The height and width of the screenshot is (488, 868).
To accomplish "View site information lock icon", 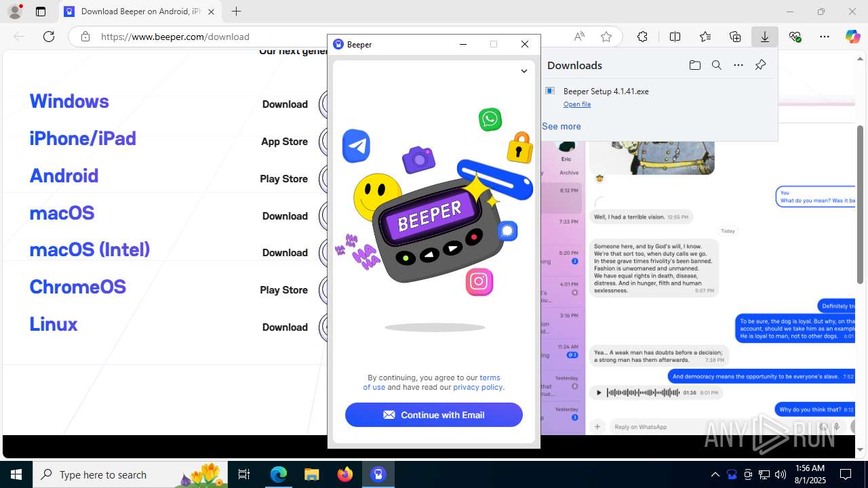I will tap(85, 37).
